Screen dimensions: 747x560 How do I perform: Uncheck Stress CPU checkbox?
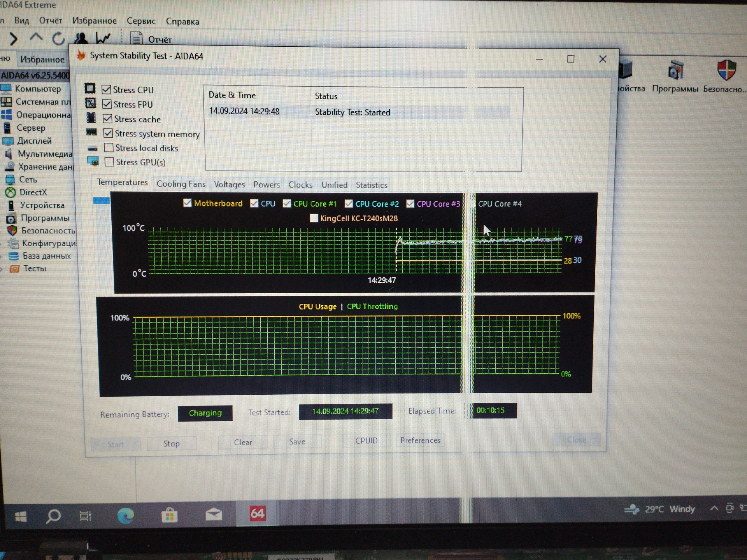[106, 89]
